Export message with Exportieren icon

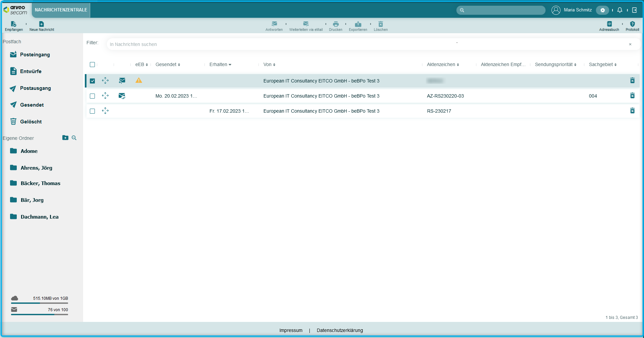pos(358,24)
